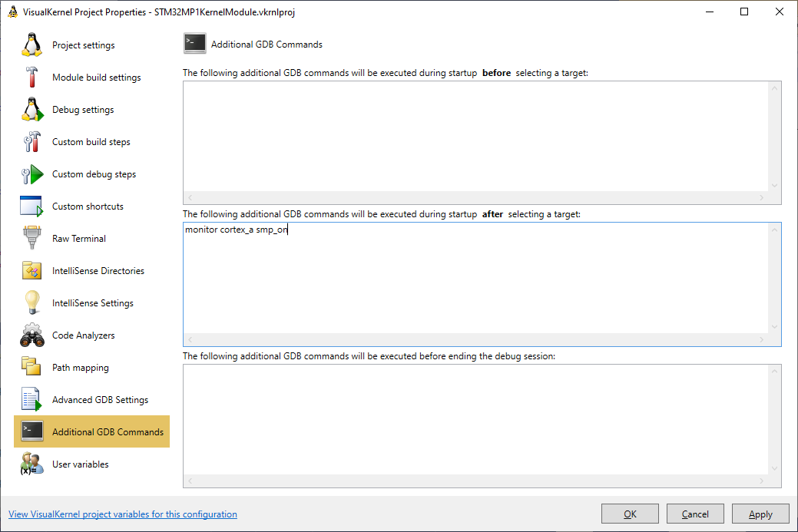This screenshot has height=532, width=798.
Task: Confirm changes with the OK button
Action: [x=630, y=514]
